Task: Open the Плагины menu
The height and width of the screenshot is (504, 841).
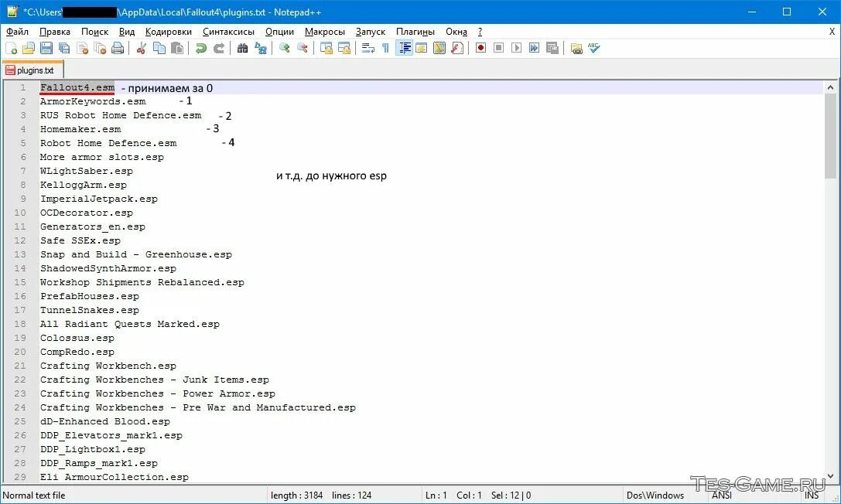Action: pyautogui.click(x=415, y=32)
